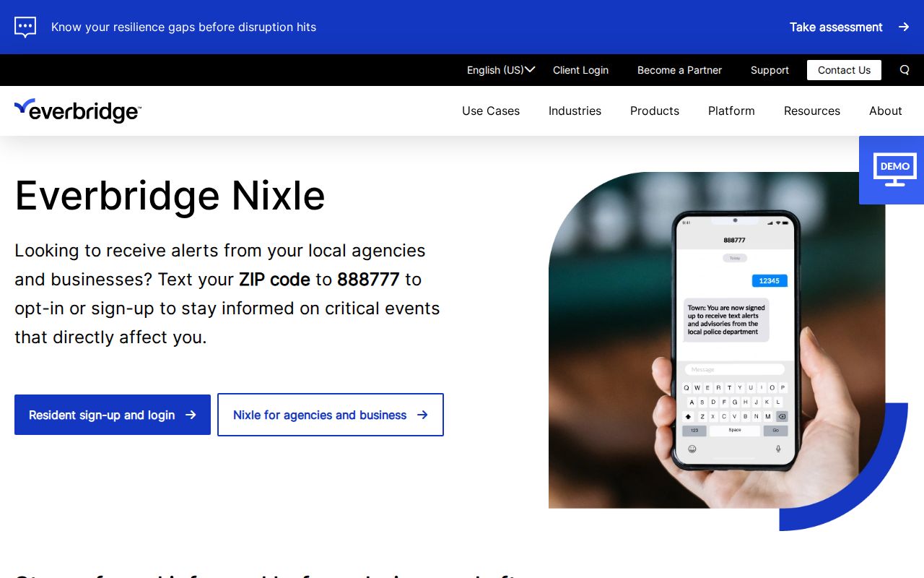Click Resident sign-up and login button
The width and height of the screenshot is (924, 578).
(113, 415)
